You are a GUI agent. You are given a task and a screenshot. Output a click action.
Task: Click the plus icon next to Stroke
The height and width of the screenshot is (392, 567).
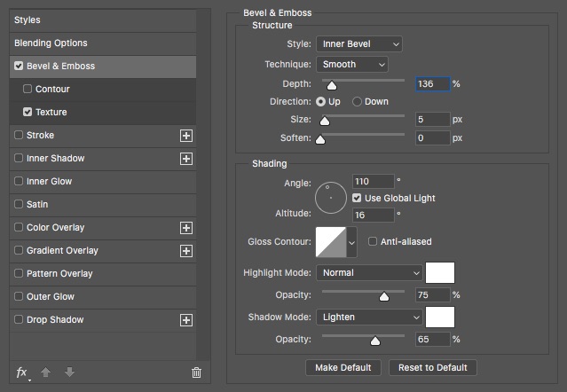tap(186, 136)
